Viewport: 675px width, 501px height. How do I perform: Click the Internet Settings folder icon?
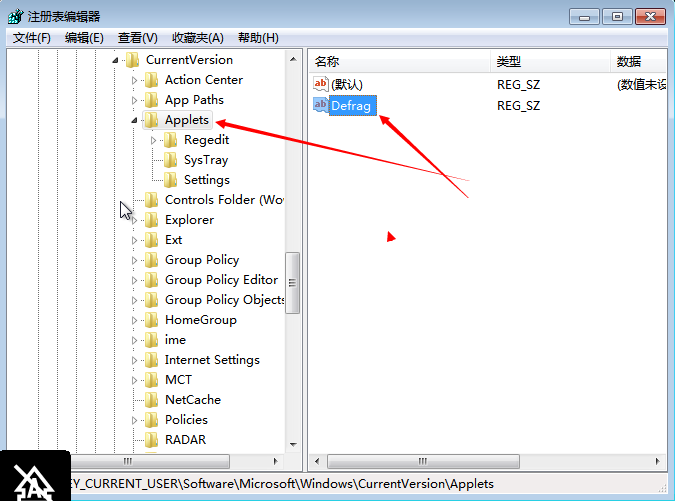point(151,360)
